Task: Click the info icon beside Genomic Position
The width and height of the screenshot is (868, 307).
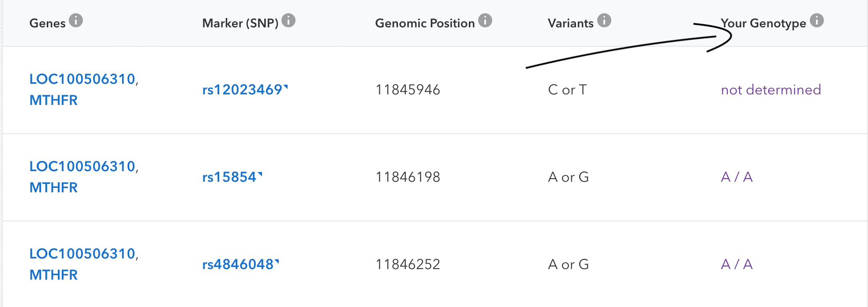Action: [x=484, y=20]
